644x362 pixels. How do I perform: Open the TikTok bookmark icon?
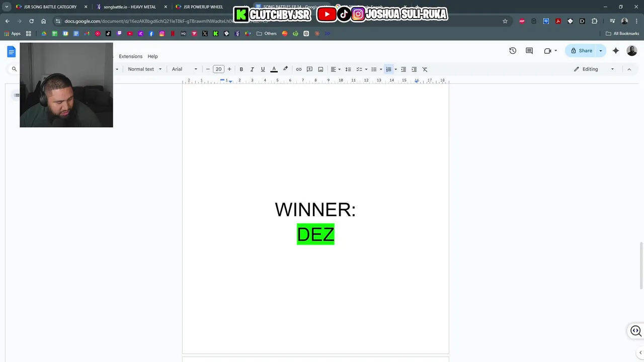point(108,34)
